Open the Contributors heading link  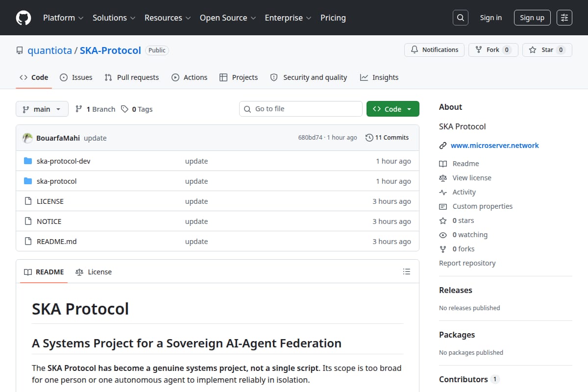469,379
